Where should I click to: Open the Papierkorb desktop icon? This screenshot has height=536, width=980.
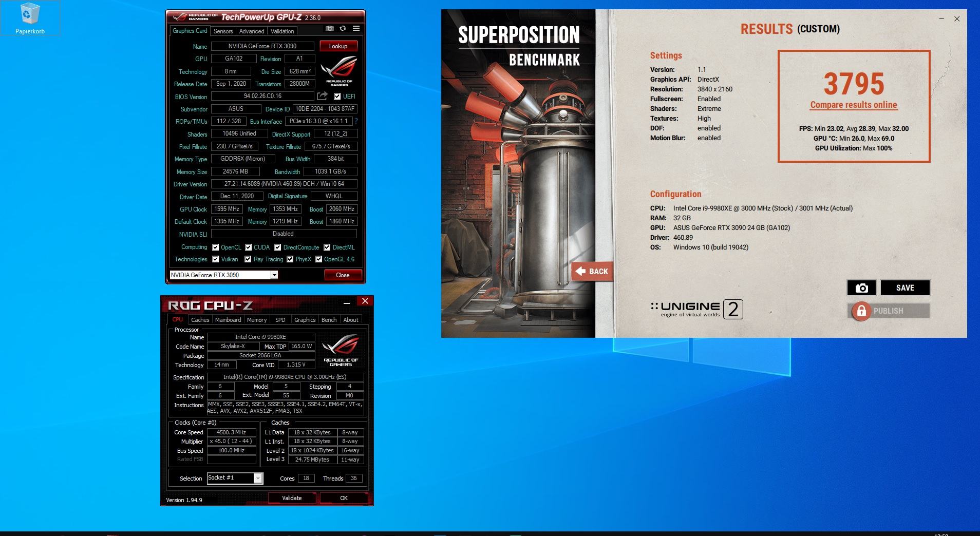[30, 18]
